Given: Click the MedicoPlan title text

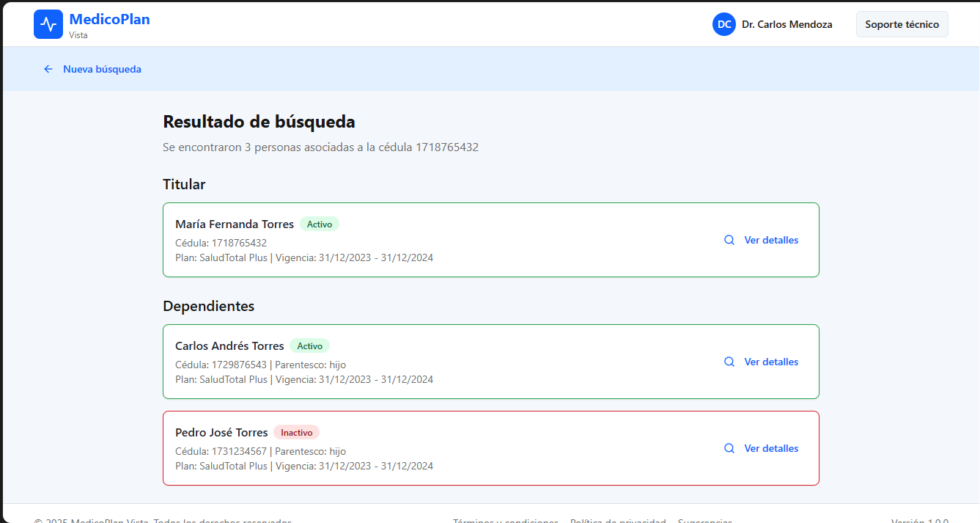Looking at the screenshot, I should [110, 19].
